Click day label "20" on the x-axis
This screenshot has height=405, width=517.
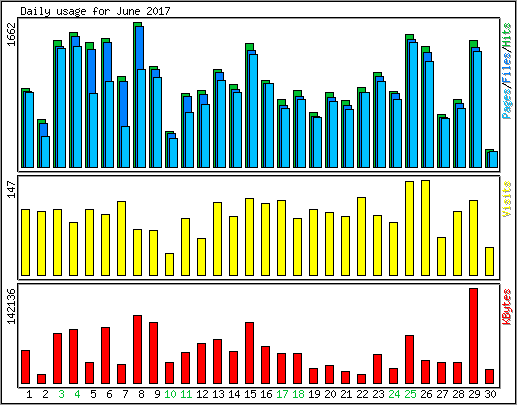[330, 394]
